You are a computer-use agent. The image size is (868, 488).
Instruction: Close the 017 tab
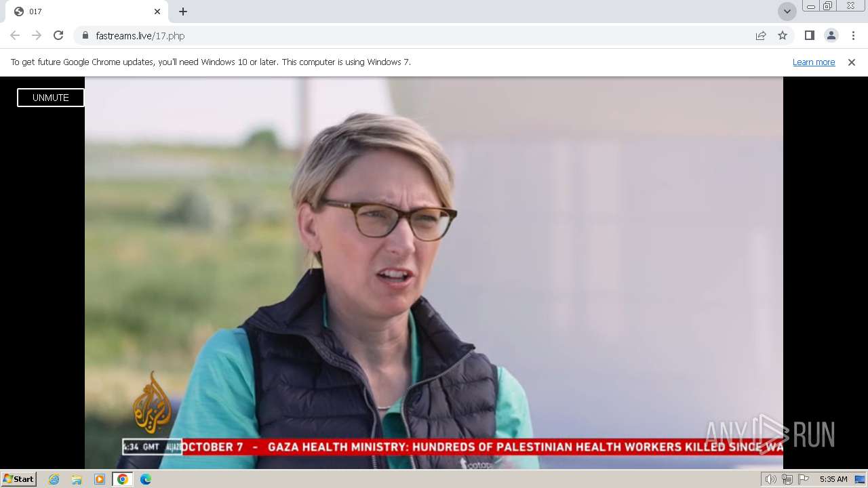pos(157,12)
